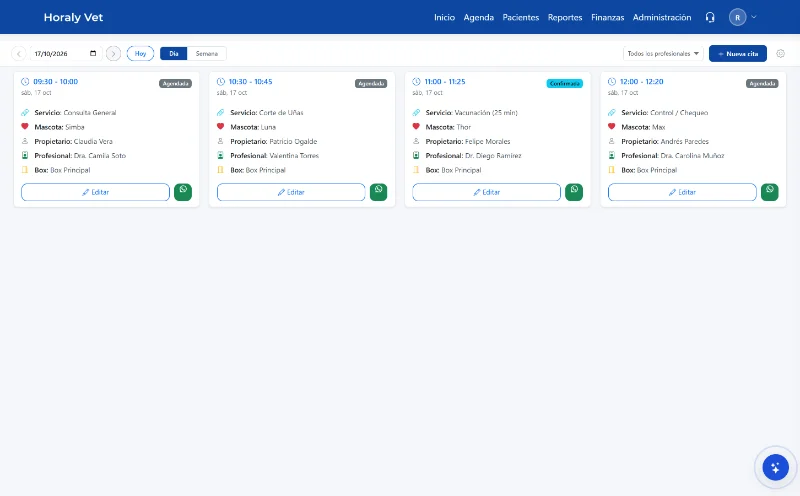Click owner icon beside Patricio Ogalde

(x=220, y=141)
